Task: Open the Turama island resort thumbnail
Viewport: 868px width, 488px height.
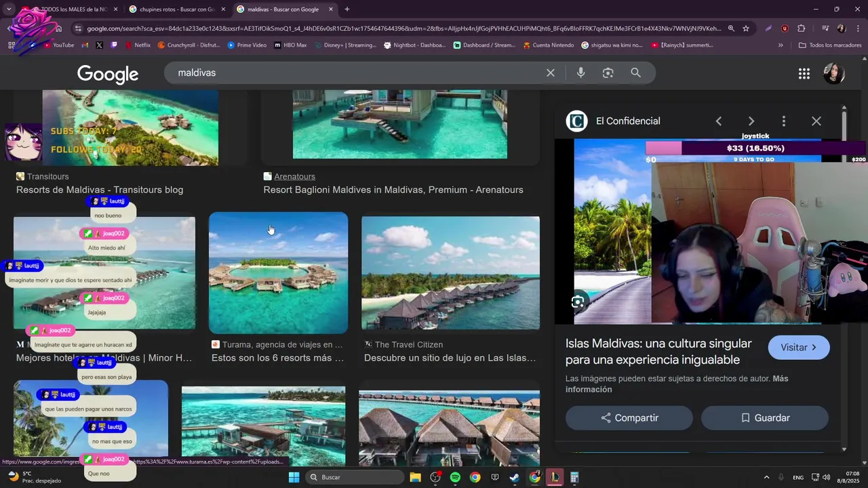Action: click(x=278, y=272)
